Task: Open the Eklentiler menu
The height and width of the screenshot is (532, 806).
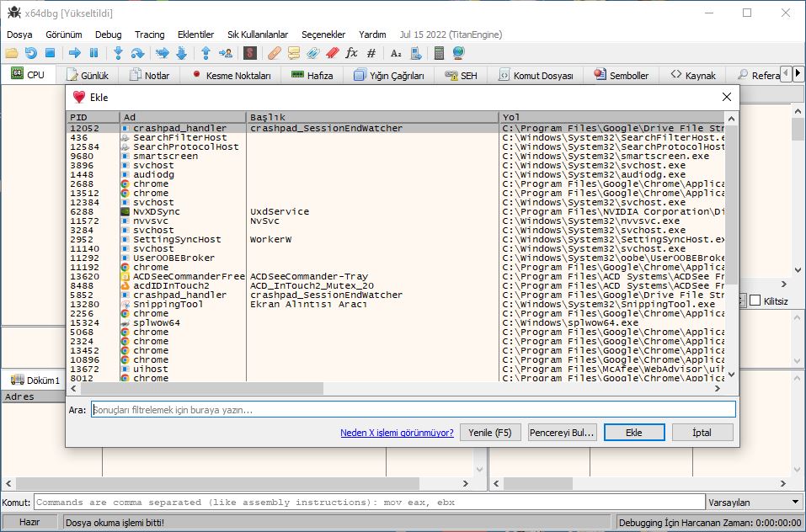Action: (x=196, y=35)
